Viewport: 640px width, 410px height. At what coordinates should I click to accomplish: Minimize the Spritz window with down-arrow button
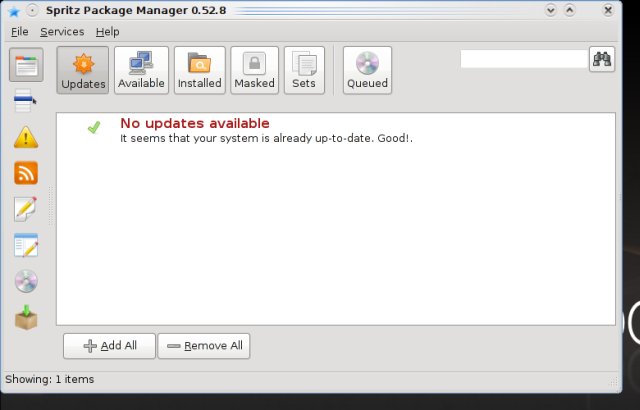click(x=551, y=10)
